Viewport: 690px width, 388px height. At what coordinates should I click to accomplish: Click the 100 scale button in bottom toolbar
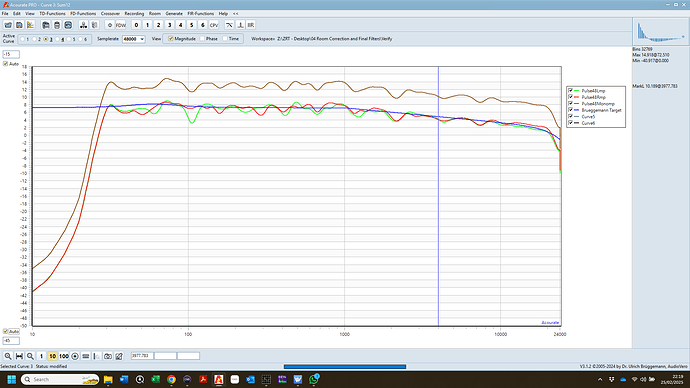pyautogui.click(x=64, y=356)
